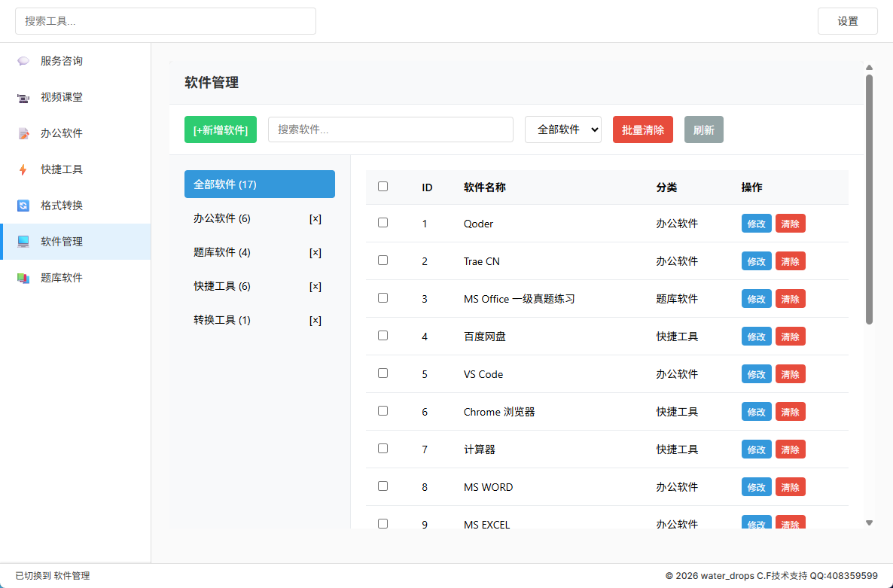Click the [+新增软件] button

(x=221, y=129)
